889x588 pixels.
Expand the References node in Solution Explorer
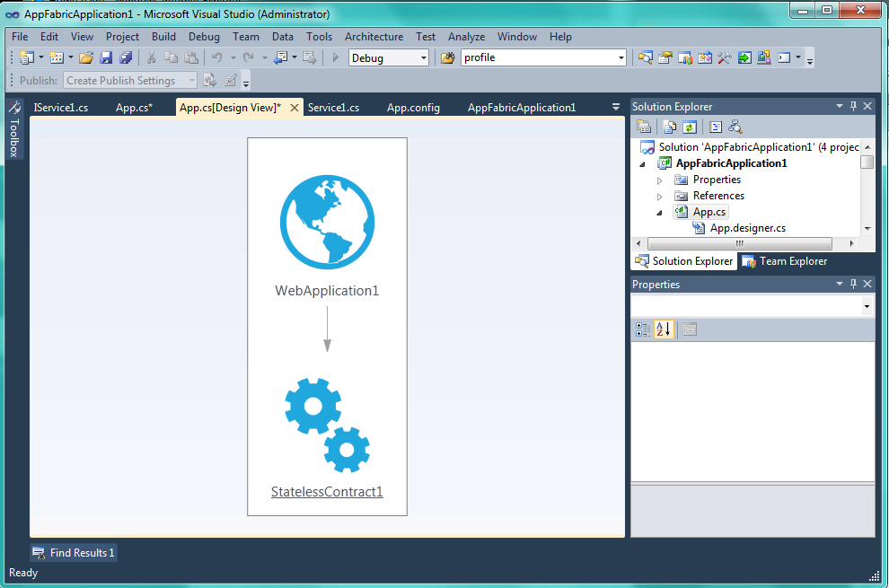pyautogui.click(x=659, y=197)
